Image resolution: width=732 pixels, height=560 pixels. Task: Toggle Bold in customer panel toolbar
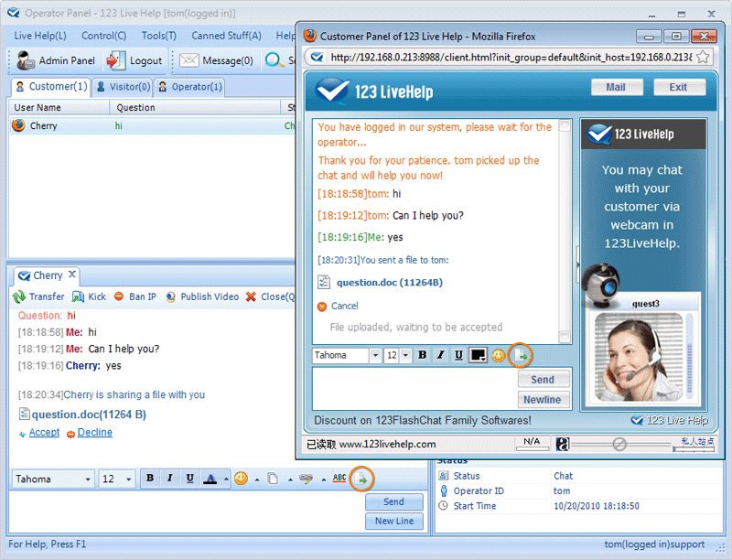click(423, 355)
